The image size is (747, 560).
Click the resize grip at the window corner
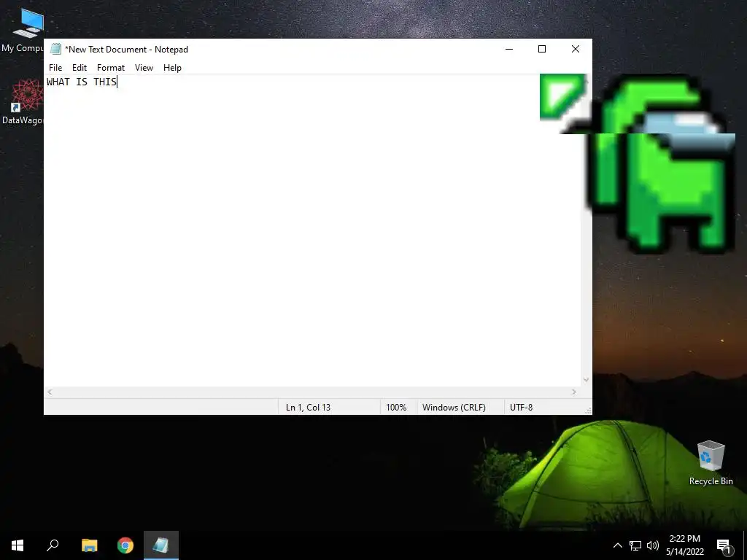click(x=588, y=411)
